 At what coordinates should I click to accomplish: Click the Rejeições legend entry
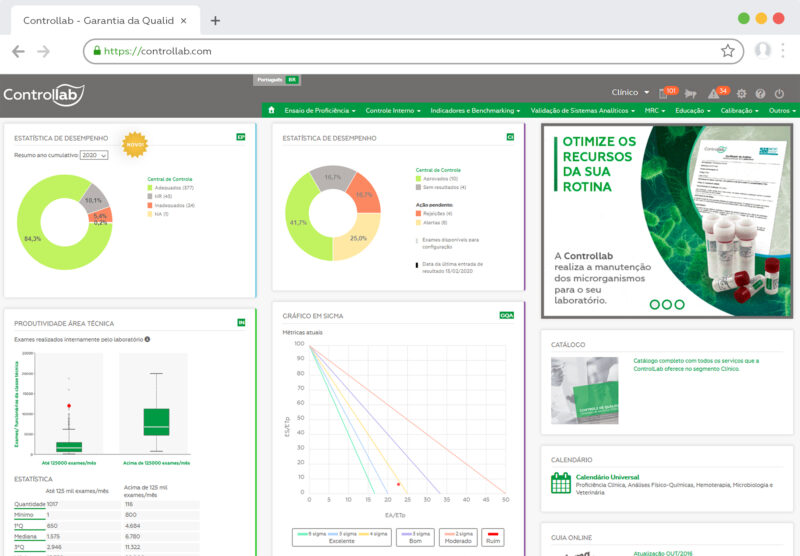coord(434,214)
